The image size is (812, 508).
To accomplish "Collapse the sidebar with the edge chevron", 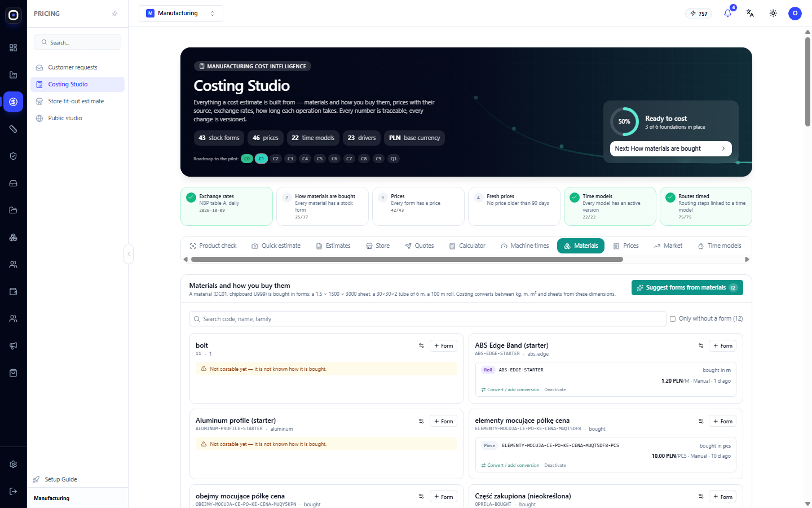I will click(129, 254).
